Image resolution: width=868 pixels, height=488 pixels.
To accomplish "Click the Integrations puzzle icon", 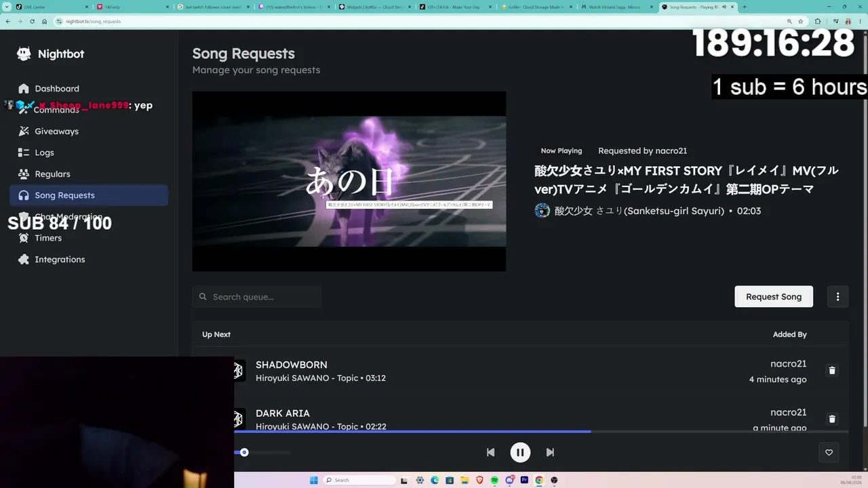I will click(24, 260).
